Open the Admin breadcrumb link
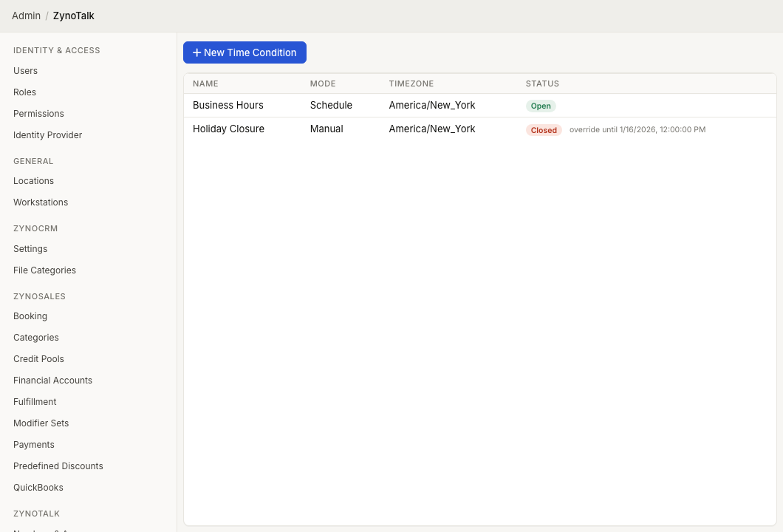 pos(26,16)
